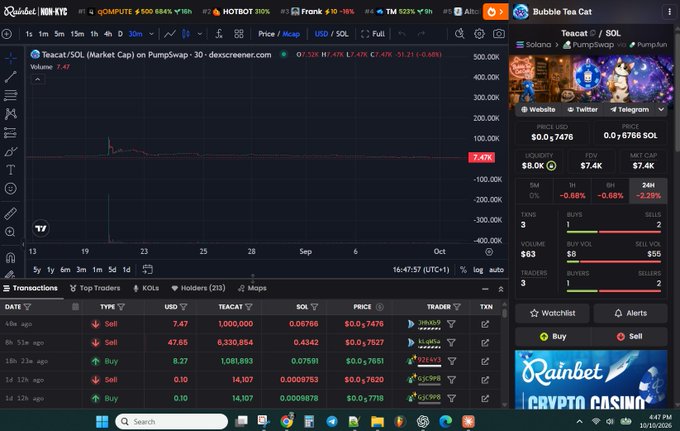Image resolution: width=680 pixels, height=431 pixels.
Task: Click the red Sell button
Action: coord(630,336)
